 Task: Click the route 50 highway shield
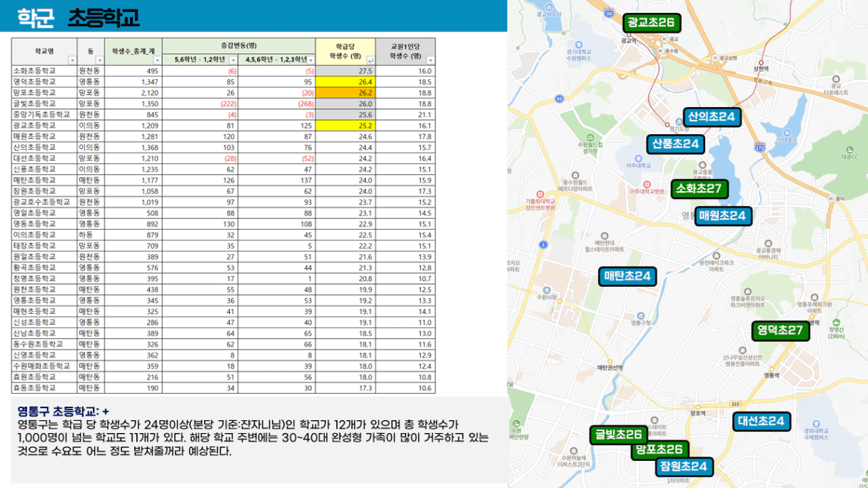pyautogui.click(x=608, y=13)
